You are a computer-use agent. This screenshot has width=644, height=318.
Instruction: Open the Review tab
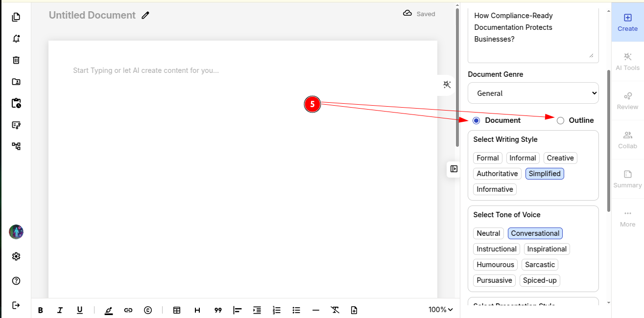627,101
